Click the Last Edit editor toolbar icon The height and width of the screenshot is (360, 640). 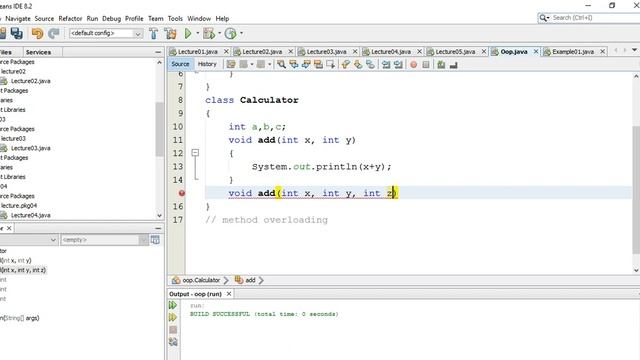pos(231,64)
